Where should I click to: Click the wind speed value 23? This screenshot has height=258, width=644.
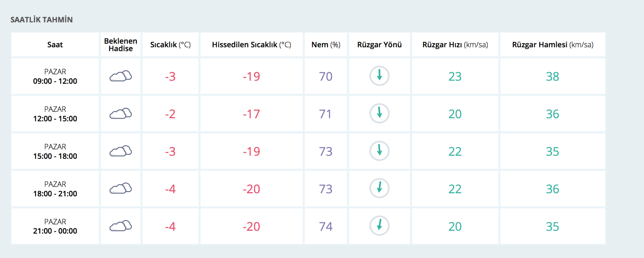pos(455,76)
